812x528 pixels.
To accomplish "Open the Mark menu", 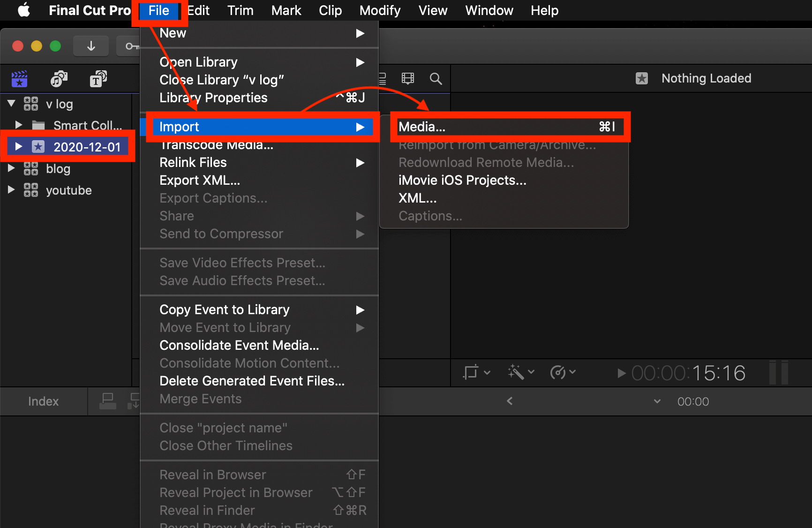I will click(x=286, y=10).
